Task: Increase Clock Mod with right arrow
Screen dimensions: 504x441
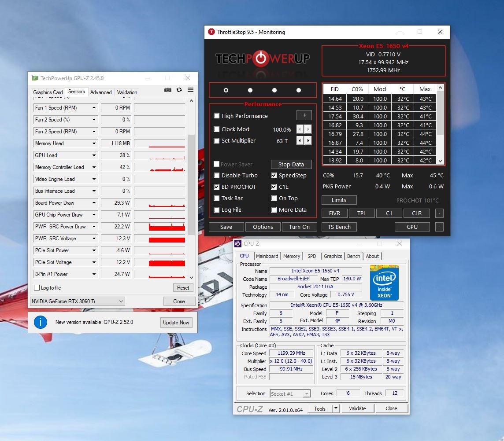Action: click(x=308, y=129)
